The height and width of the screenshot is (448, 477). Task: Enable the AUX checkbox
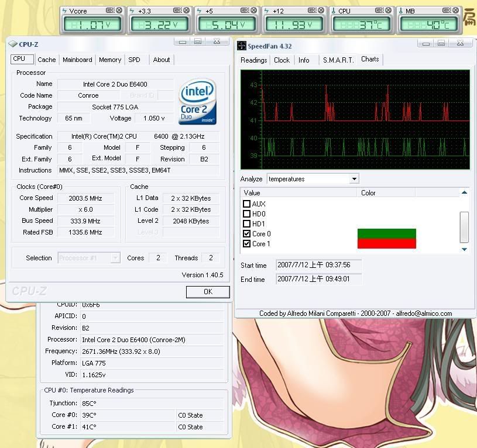pyautogui.click(x=246, y=204)
